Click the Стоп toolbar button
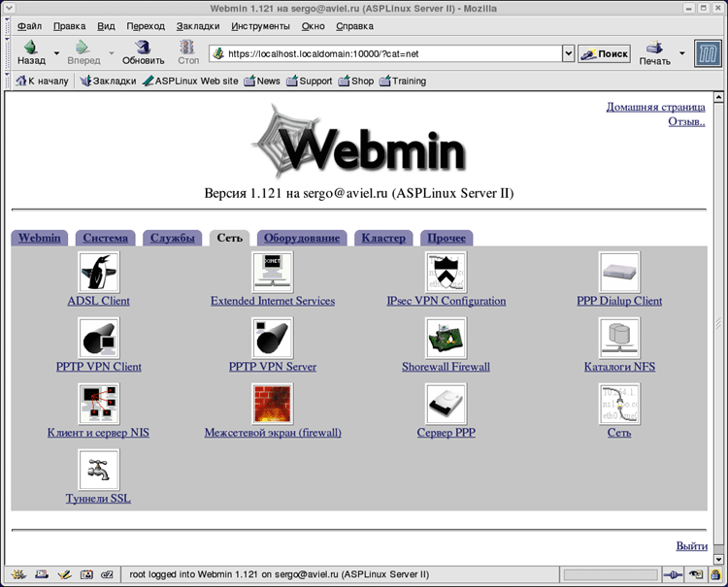The height and width of the screenshot is (587, 728). tap(188, 53)
